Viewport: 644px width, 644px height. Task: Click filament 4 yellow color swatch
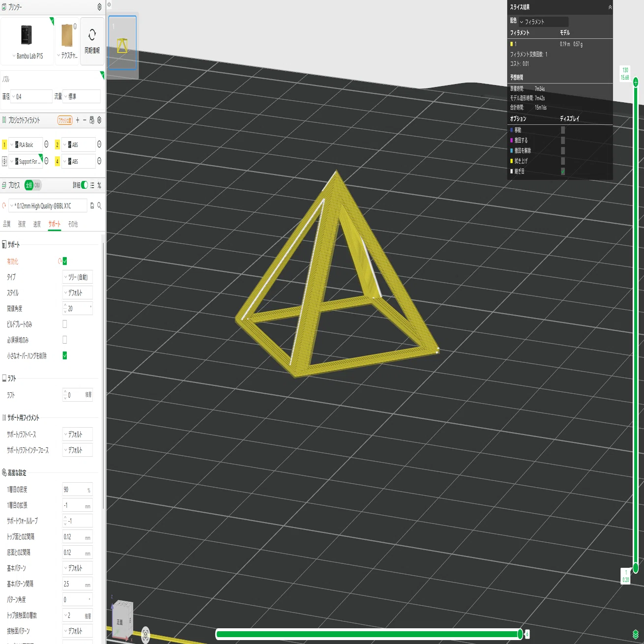(x=57, y=161)
